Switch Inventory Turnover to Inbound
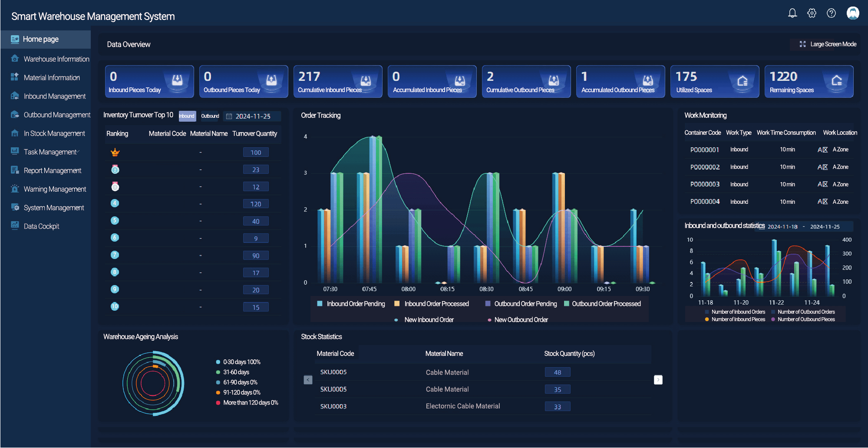The image size is (868, 448). (x=187, y=116)
